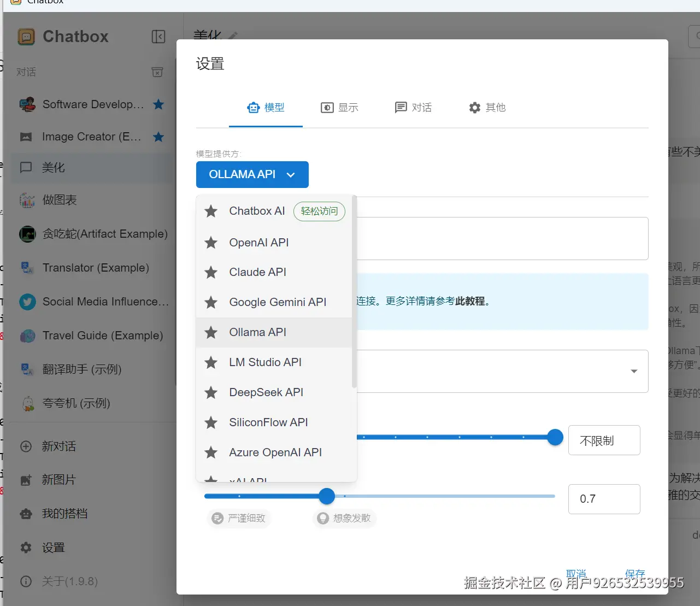Click the Chatbox logo icon
This screenshot has width=700, height=606.
coord(26,37)
